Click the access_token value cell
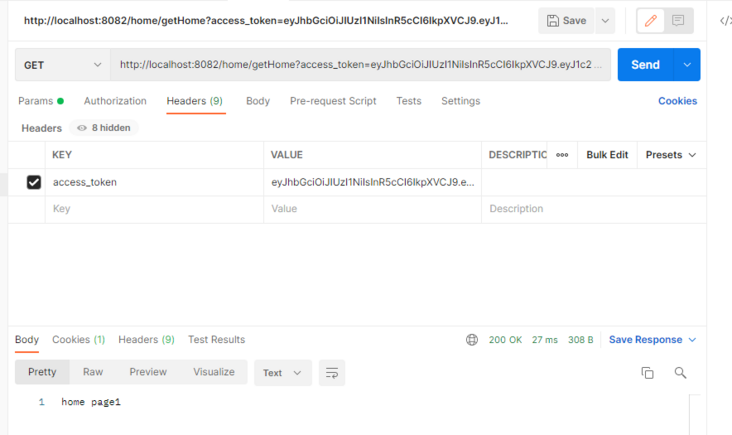Image resolution: width=732 pixels, height=435 pixels. click(373, 182)
